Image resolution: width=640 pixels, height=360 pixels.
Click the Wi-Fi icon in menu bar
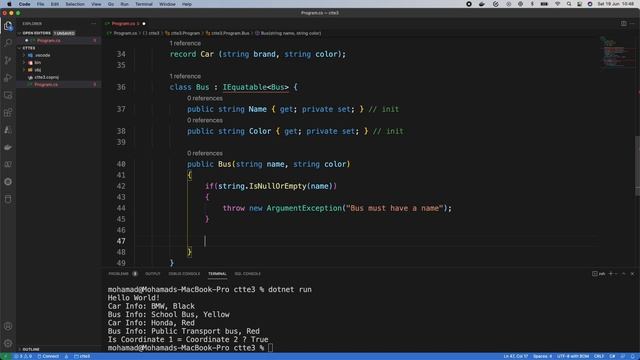pyautogui.click(x=557, y=4)
